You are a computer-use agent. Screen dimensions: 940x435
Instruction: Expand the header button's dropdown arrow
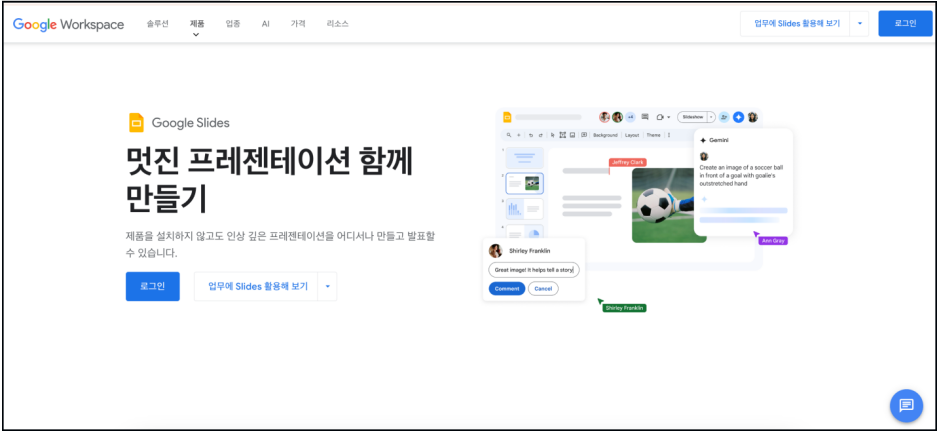[x=860, y=23]
